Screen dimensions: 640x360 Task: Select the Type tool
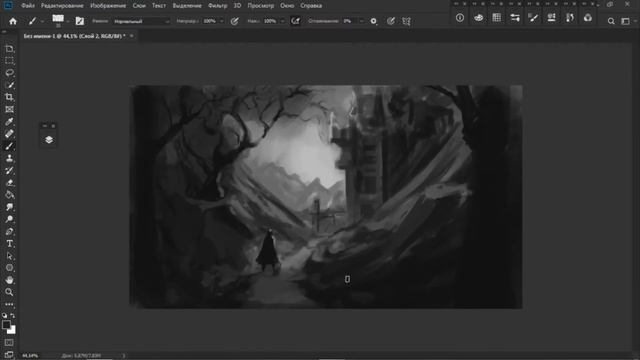(x=9, y=244)
